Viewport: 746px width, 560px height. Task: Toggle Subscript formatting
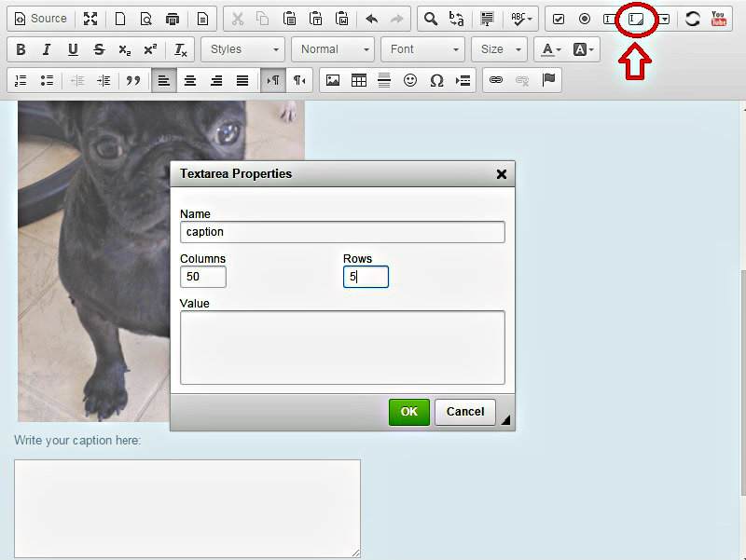pos(125,49)
